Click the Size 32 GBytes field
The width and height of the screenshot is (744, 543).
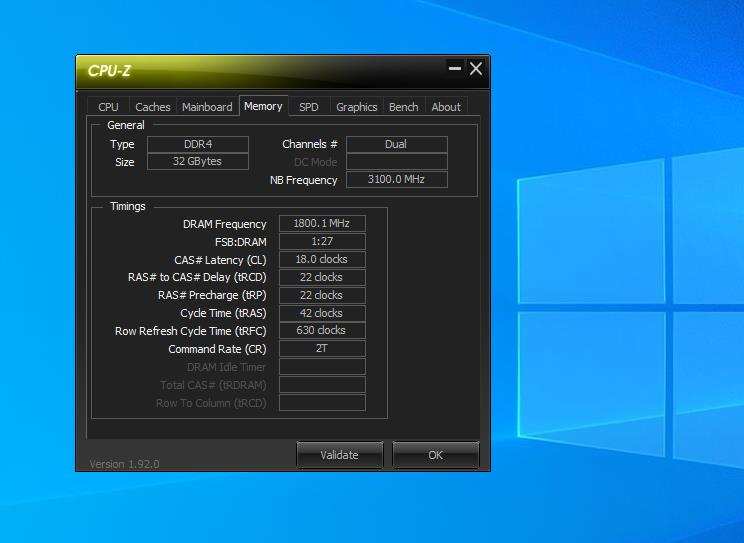point(198,161)
